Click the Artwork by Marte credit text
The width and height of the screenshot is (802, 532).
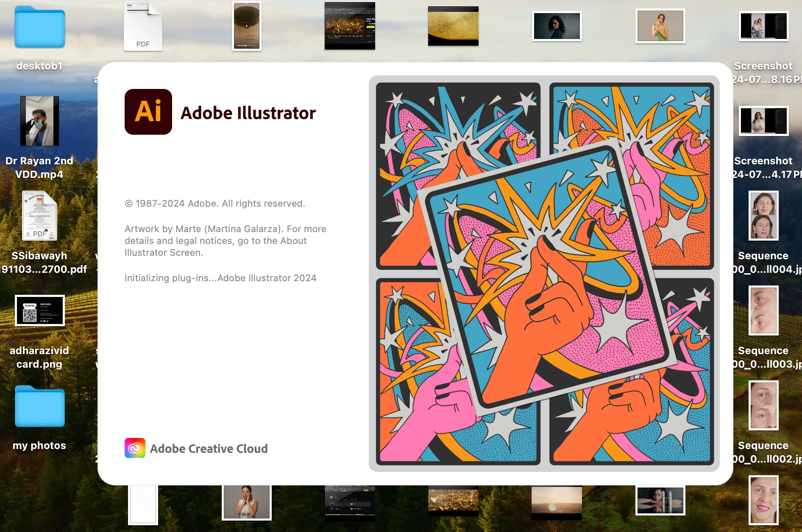(226, 241)
